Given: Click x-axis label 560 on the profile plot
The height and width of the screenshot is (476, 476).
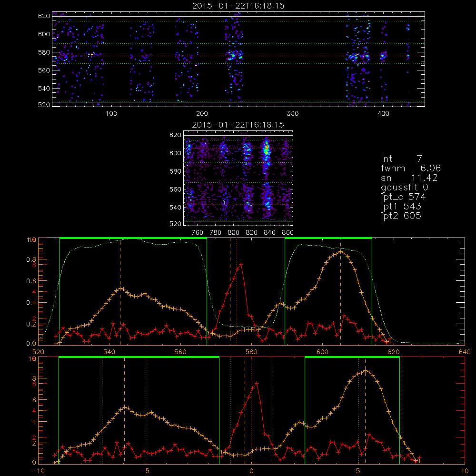Looking at the screenshot, I should tap(180, 352).
